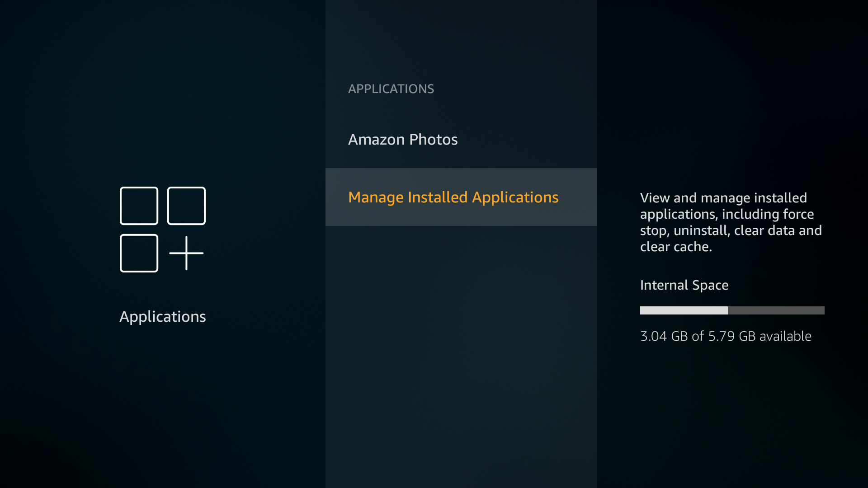The image size is (868, 488).
Task: Click the Applications label under the icon
Action: tap(162, 316)
